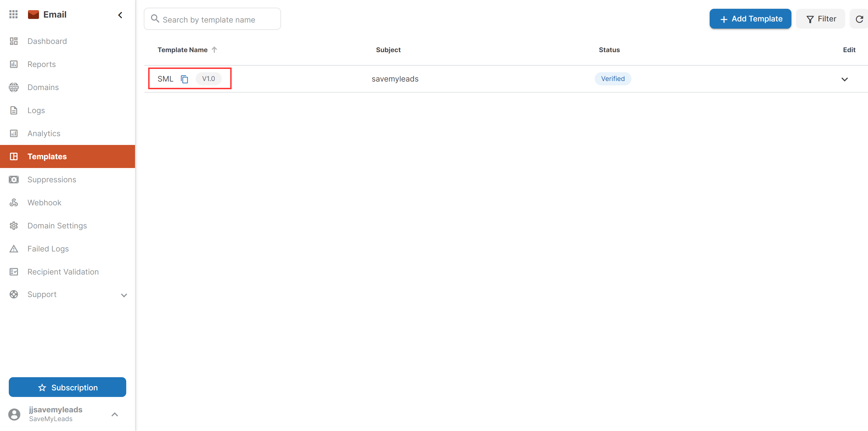Toggle the Template Name sort arrow
Image resolution: width=868 pixels, height=431 pixels.
click(x=214, y=50)
